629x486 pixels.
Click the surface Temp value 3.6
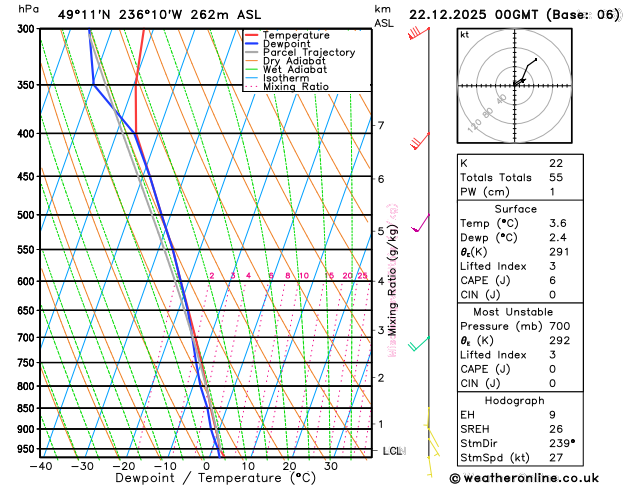point(558,223)
